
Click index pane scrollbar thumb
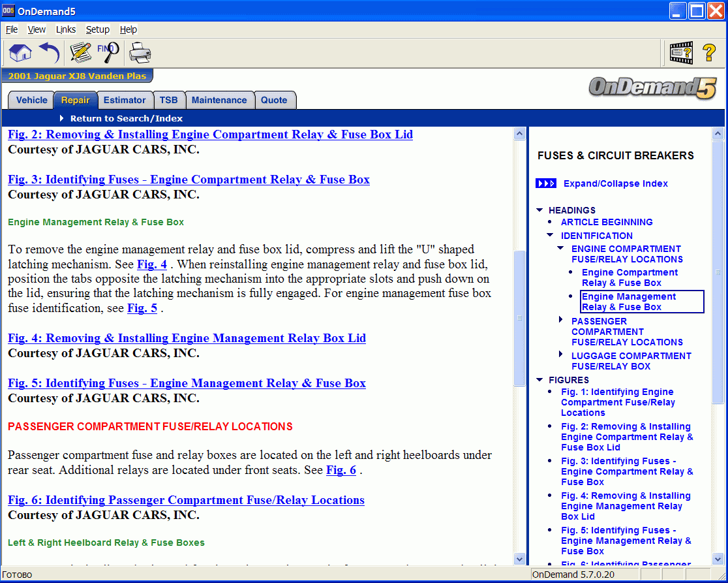718,272
